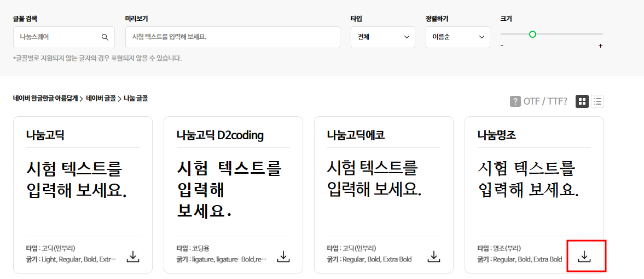Image resolution: width=644 pixels, height=279 pixels.
Task: Switch to grid view layout
Action: (x=582, y=101)
